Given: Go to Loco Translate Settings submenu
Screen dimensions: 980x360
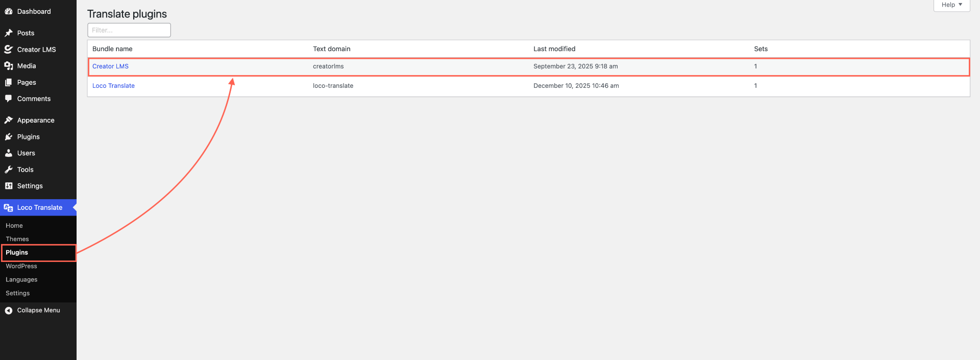Looking at the screenshot, I should [x=18, y=293].
